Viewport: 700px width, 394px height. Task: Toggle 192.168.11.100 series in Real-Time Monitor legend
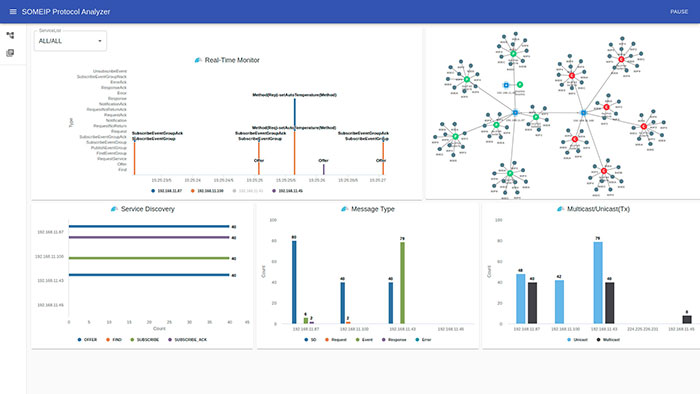coord(207,191)
